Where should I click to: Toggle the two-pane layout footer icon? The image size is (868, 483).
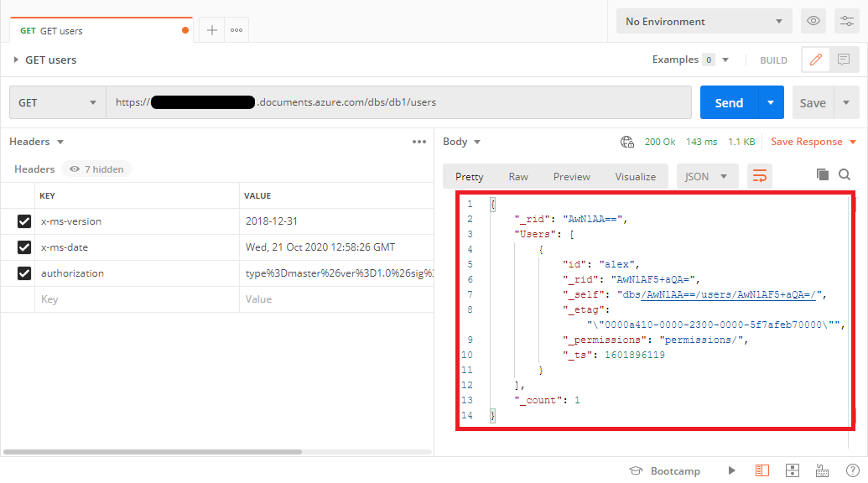click(x=762, y=470)
